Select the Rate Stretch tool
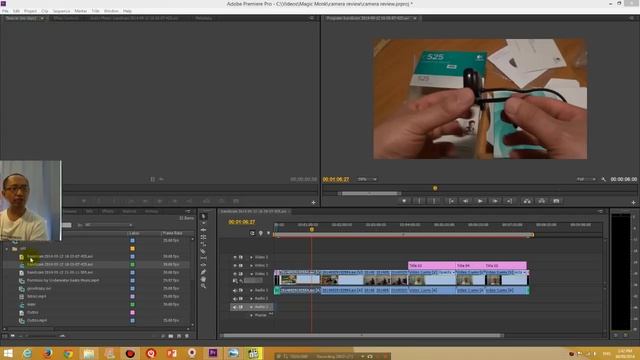640x360 pixels. pos(203,244)
